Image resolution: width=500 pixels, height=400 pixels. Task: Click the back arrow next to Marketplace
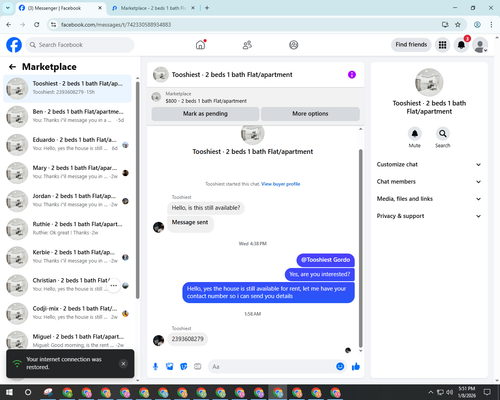tap(12, 67)
